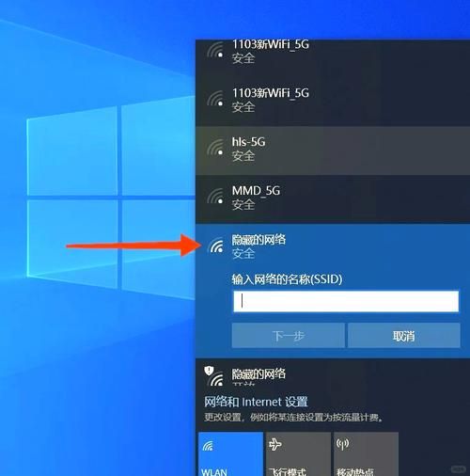Click the airplane icon in 飞行模式 tile
The width and height of the screenshot is (470, 476).
coord(275,444)
